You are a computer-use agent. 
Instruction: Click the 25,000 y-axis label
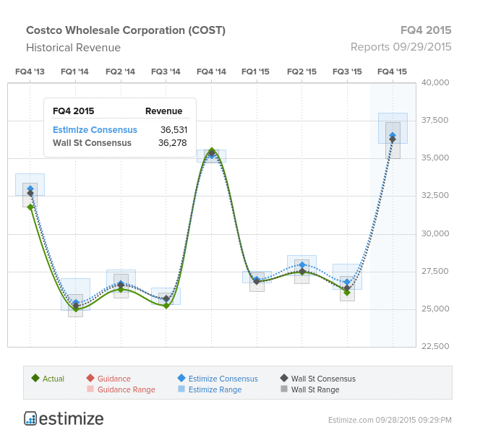435,309
